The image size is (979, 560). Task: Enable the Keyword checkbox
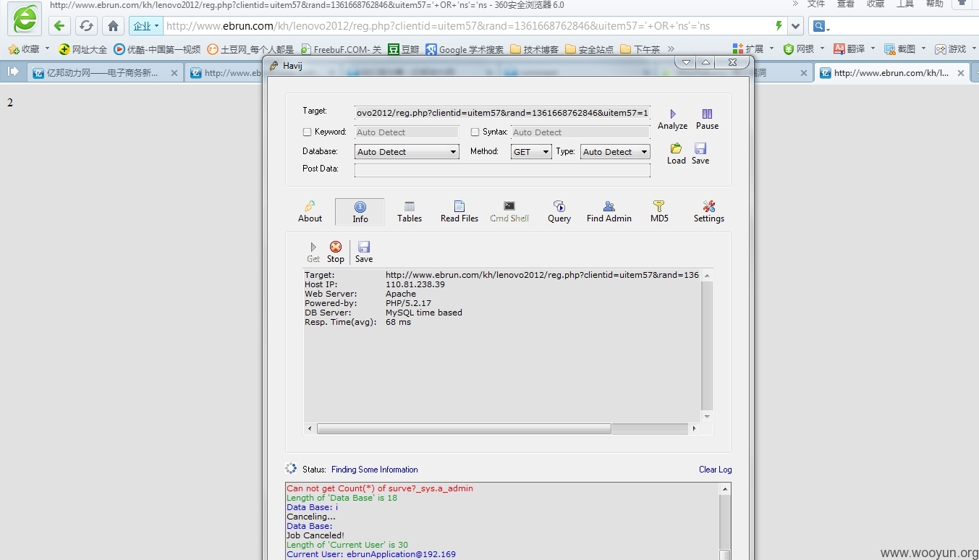[307, 132]
